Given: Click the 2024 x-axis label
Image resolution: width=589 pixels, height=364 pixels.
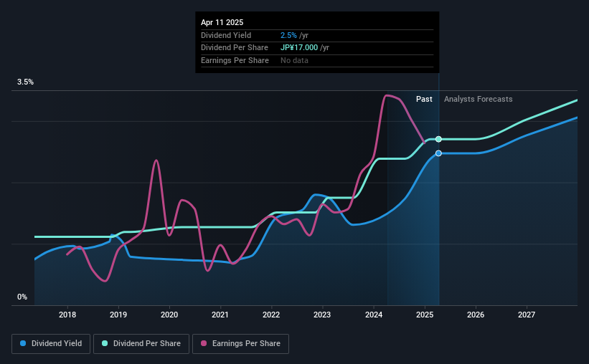Looking at the screenshot, I should pos(374,315).
